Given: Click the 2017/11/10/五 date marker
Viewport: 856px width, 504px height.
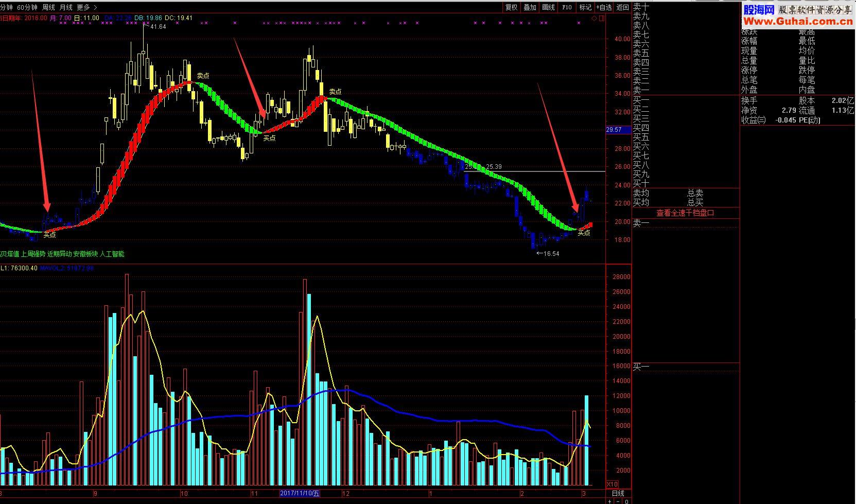Looking at the screenshot, I should 300,493.
